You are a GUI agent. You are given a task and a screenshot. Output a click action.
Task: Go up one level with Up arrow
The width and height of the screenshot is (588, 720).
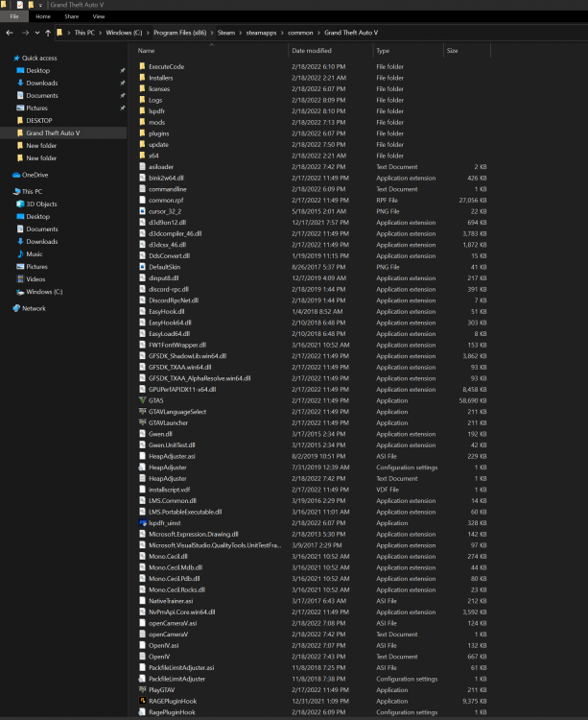point(48,33)
